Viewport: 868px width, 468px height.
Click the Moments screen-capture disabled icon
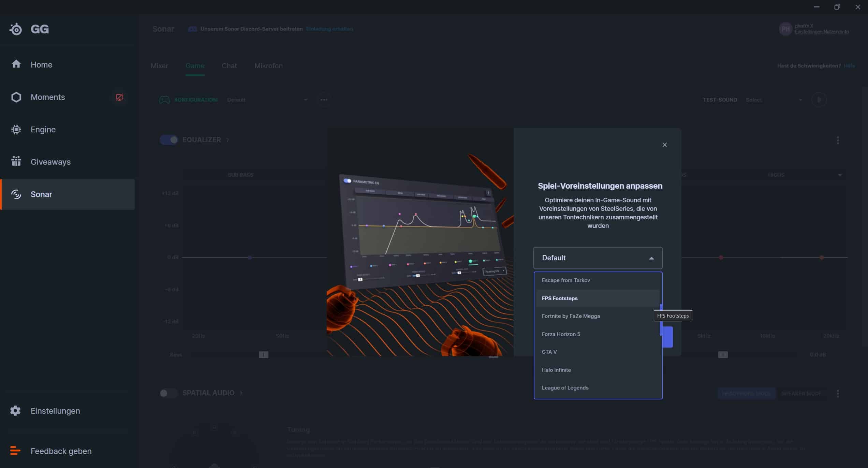119,97
